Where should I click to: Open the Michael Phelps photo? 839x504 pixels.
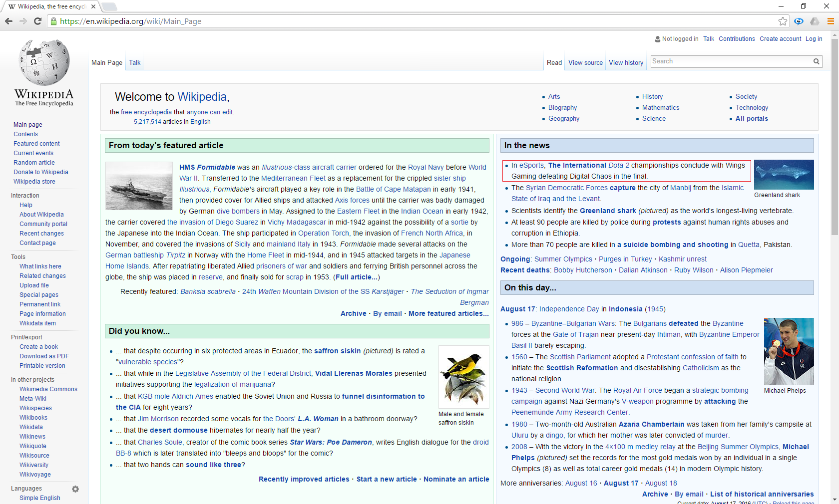789,351
